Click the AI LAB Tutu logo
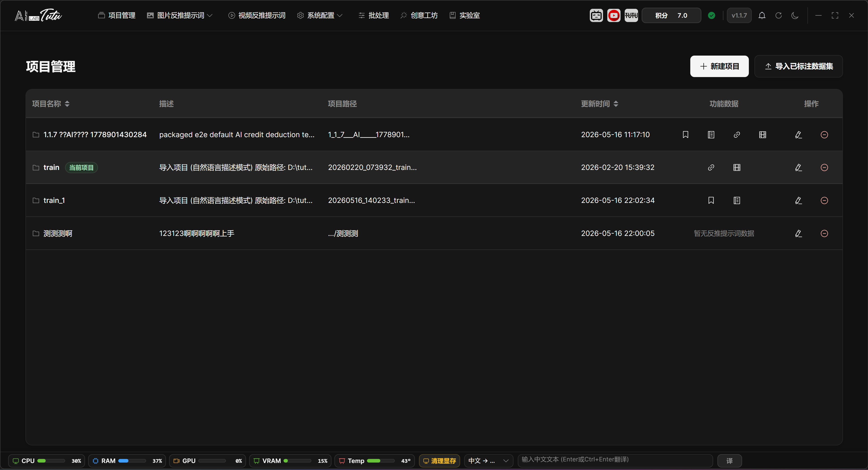The width and height of the screenshot is (868, 470). point(38,16)
